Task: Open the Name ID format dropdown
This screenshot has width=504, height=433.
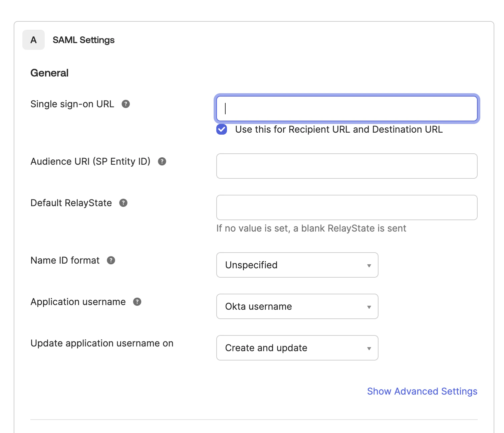Action: (x=297, y=265)
